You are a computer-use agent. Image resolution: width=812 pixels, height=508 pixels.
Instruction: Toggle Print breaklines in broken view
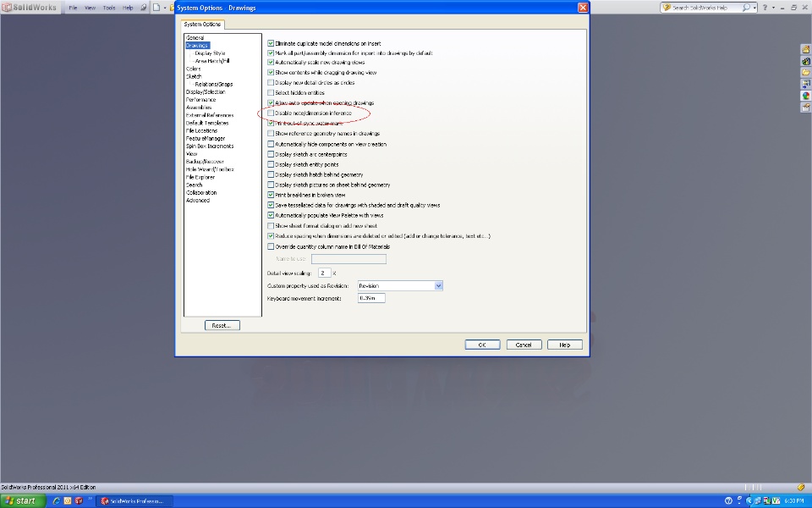pyautogui.click(x=271, y=195)
